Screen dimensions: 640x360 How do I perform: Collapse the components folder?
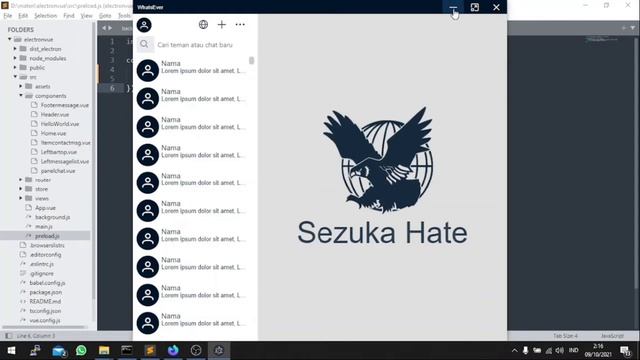(x=21, y=96)
